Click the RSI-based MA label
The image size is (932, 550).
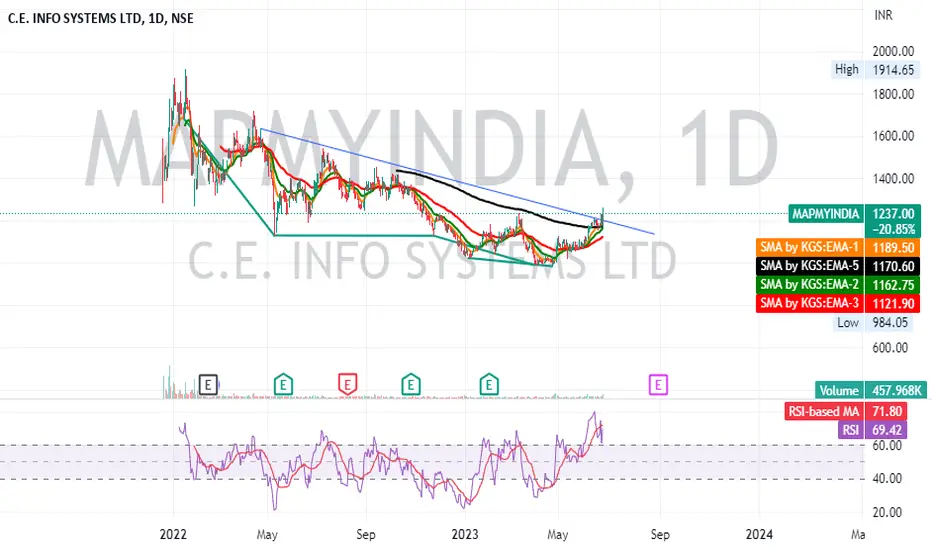[x=823, y=411]
